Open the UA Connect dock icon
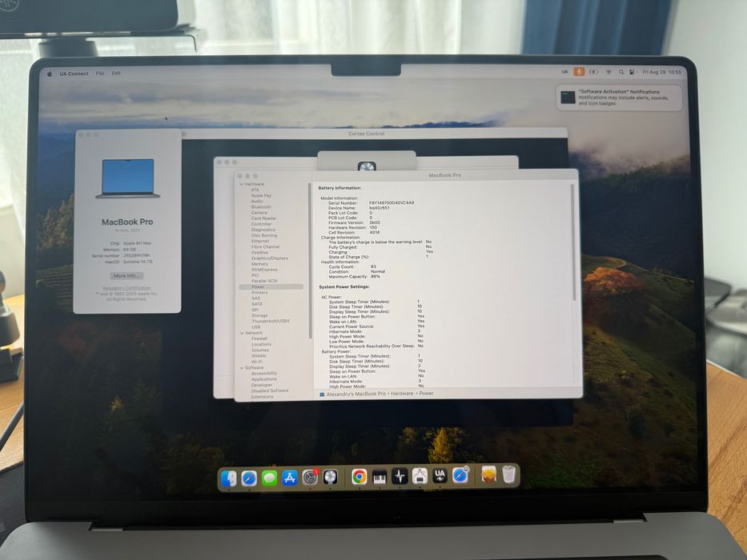 point(440,476)
